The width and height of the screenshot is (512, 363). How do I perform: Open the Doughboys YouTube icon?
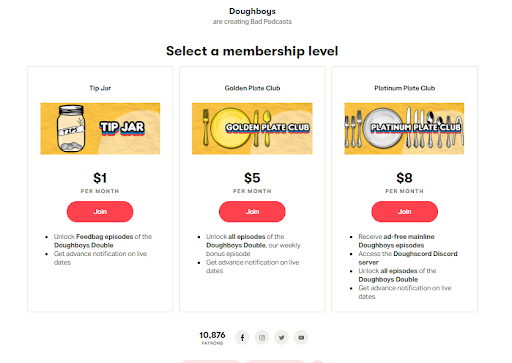[301, 338]
